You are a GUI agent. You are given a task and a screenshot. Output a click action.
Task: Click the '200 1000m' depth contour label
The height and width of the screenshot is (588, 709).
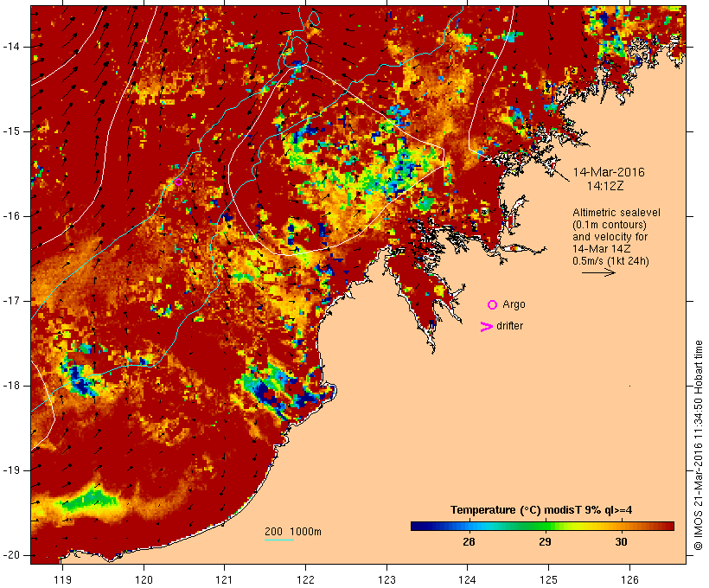293,532
